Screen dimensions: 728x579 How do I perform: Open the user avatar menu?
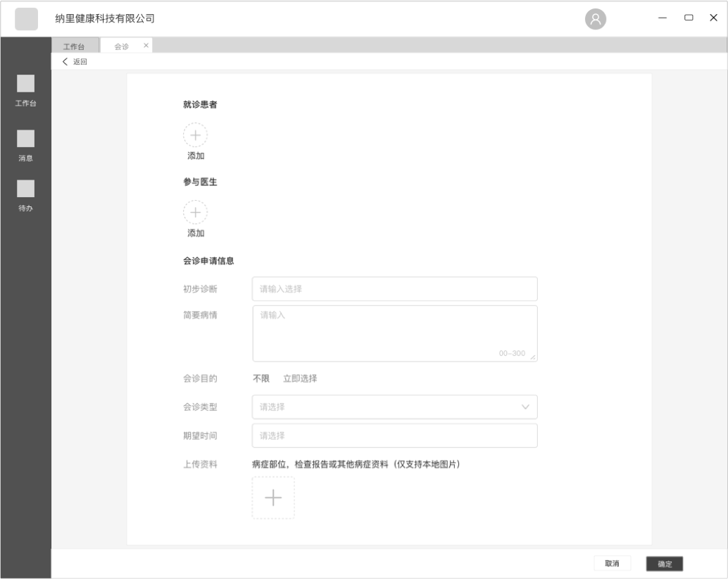point(595,19)
